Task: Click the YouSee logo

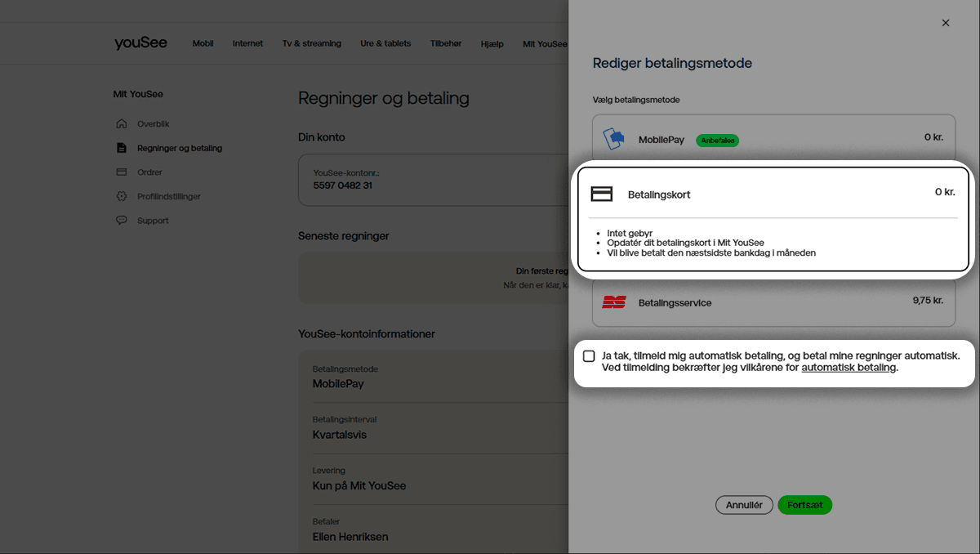Action: pos(140,43)
